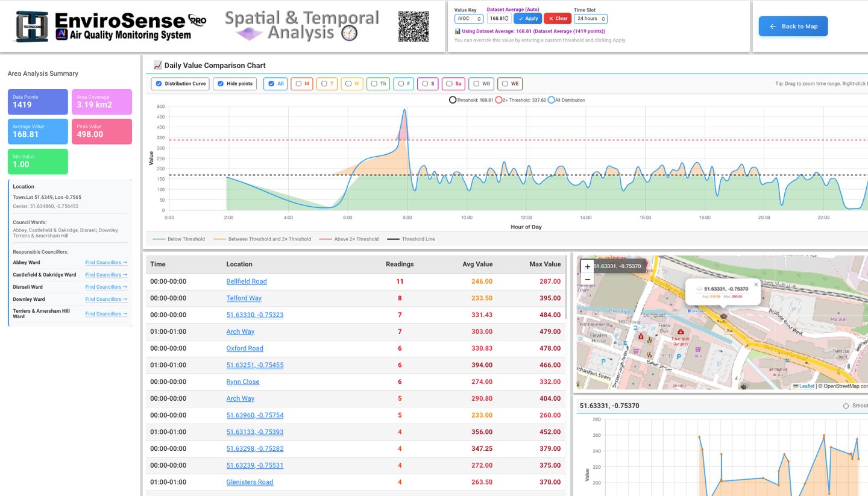Click the Min Value 1.00 card
The height and width of the screenshot is (496, 868).
[38, 162]
